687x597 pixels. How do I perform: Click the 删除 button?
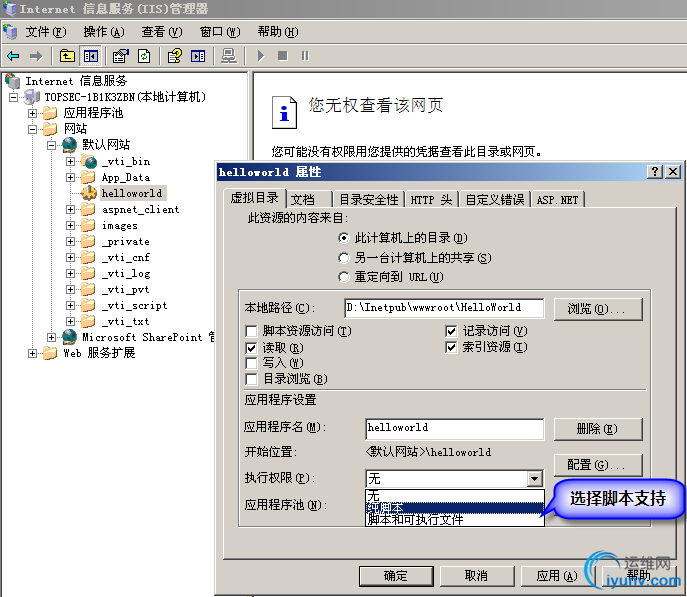click(598, 429)
